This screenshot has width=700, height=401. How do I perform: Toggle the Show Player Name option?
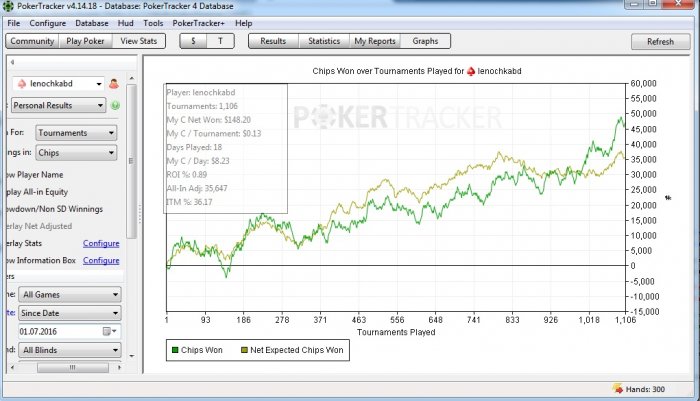click(x=35, y=175)
